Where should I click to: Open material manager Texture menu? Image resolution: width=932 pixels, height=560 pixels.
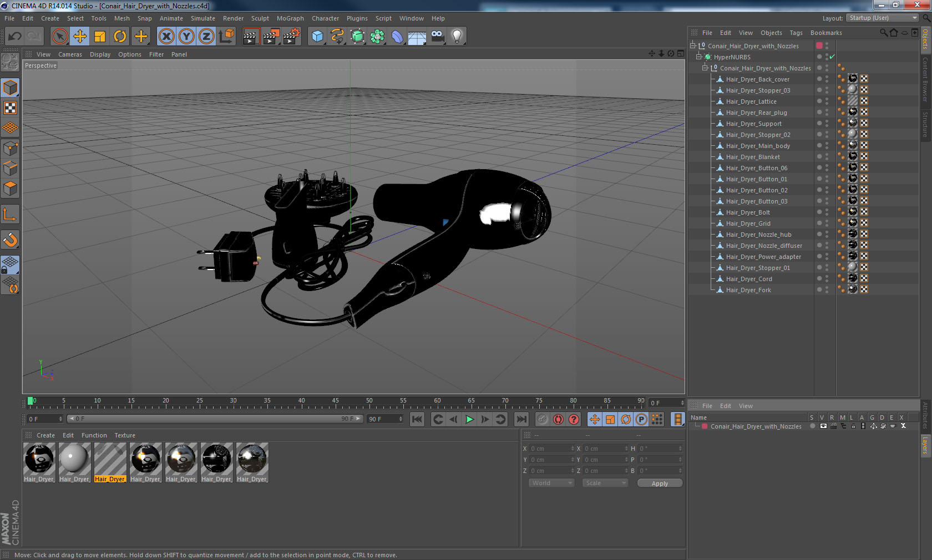coord(125,435)
